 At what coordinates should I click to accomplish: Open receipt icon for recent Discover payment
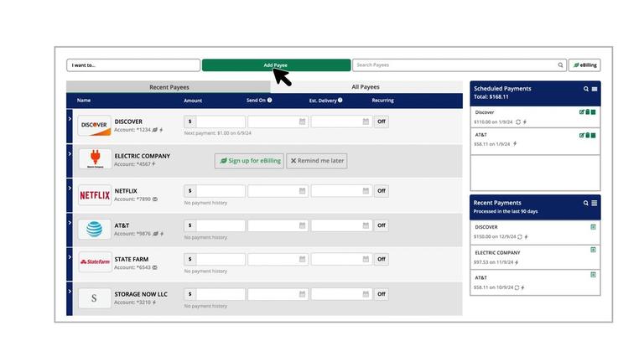(593, 226)
